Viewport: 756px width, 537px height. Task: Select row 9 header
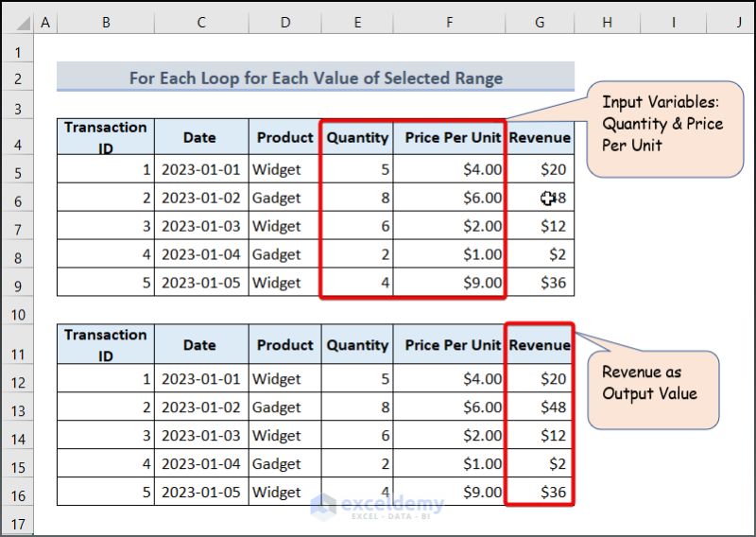(18, 283)
